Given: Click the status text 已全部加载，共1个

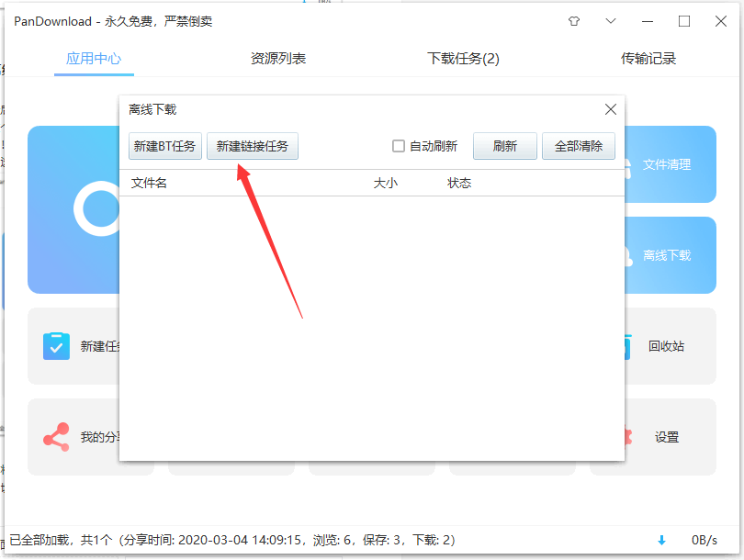Looking at the screenshot, I should pyautogui.click(x=61, y=540).
